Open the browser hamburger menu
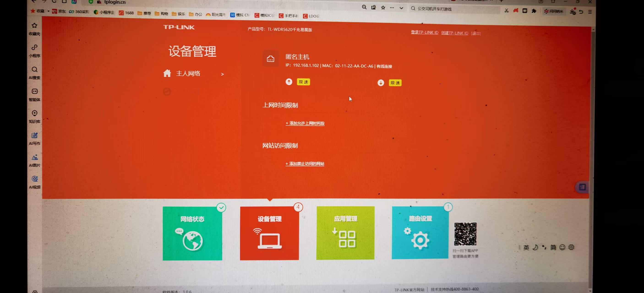 pos(590,12)
